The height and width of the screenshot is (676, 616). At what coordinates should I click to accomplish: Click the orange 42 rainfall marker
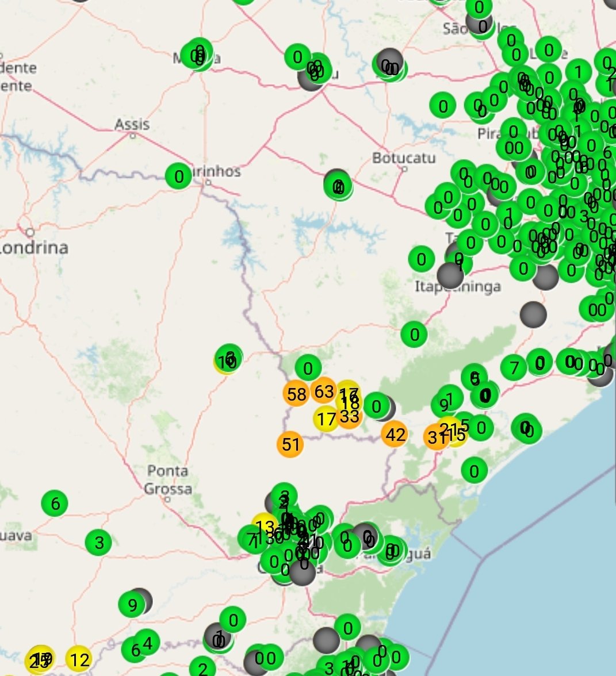(395, 435)
